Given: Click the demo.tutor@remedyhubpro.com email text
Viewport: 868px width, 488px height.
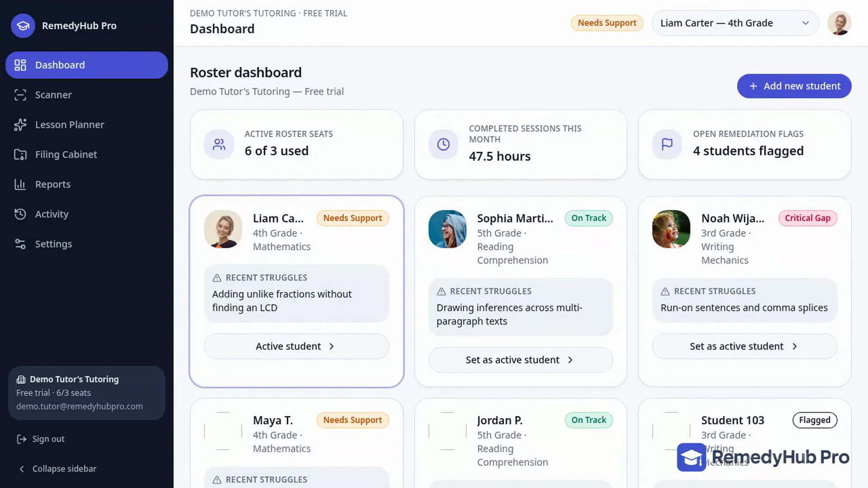Looking at the screenshot, I should pyautogui.click(x=80, y=407).
